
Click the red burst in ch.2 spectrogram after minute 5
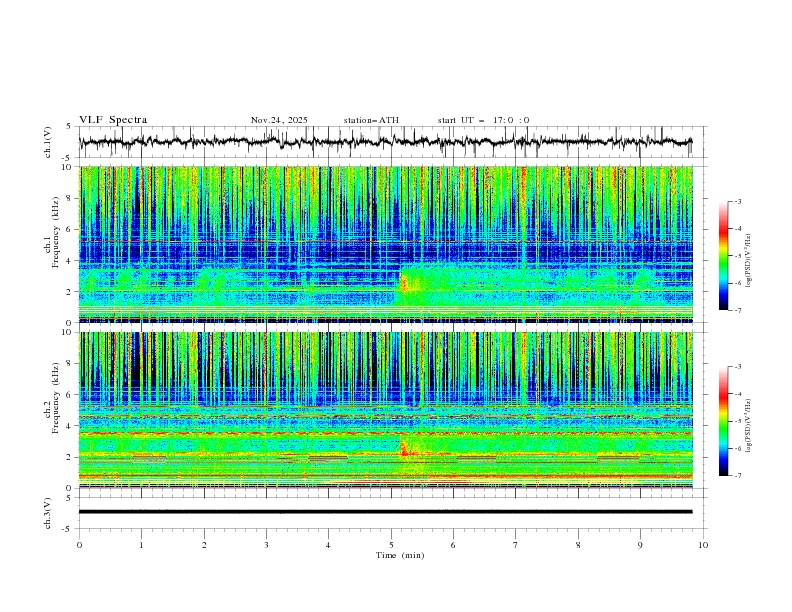tap(405, 448)
